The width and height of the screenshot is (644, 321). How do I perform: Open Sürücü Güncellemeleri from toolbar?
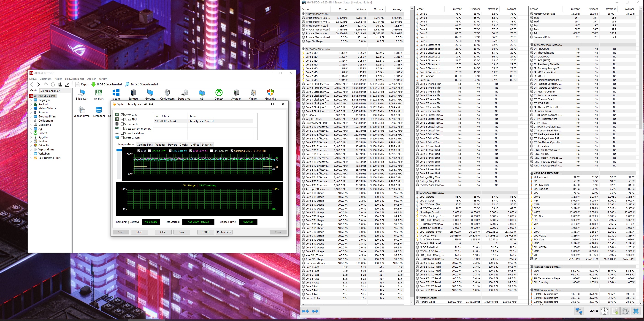(x=141, y=84)
